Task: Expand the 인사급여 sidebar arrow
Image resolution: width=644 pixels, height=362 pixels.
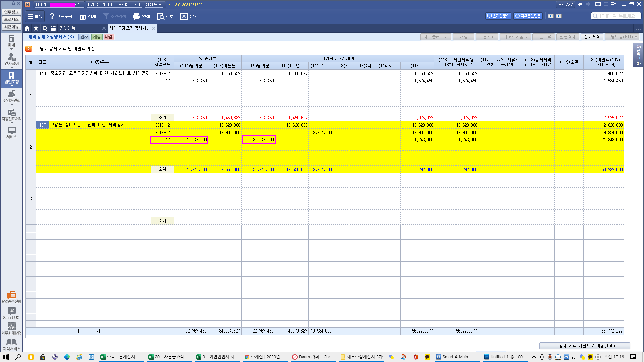Action: click(x=12, y=67)
